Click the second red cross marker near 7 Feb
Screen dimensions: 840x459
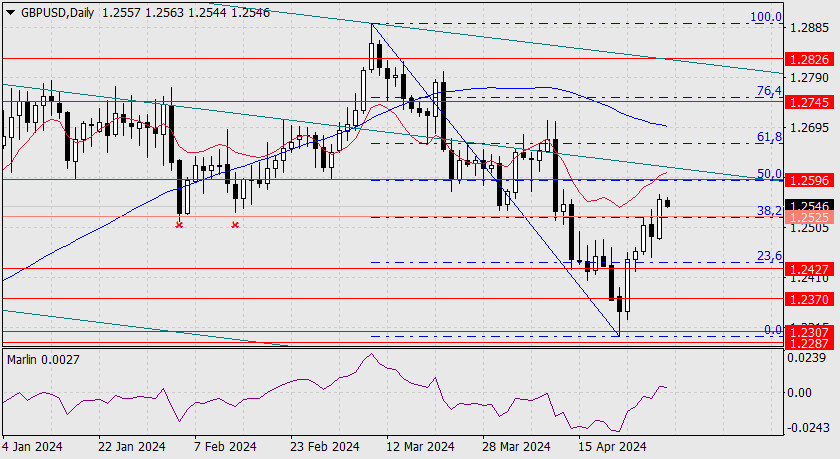click(x=235, y=225)
